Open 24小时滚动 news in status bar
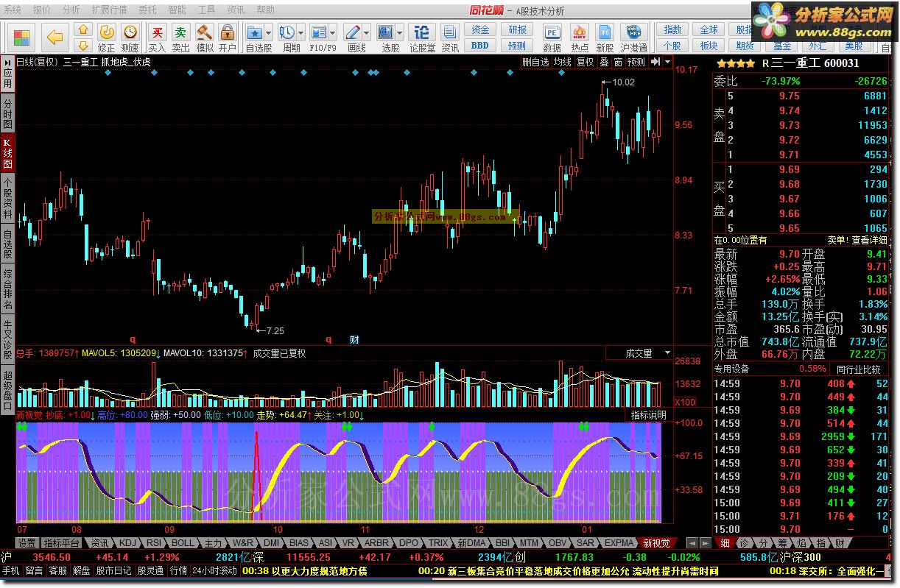Viewport: 900px width, 588px height. tap(215, 571)
